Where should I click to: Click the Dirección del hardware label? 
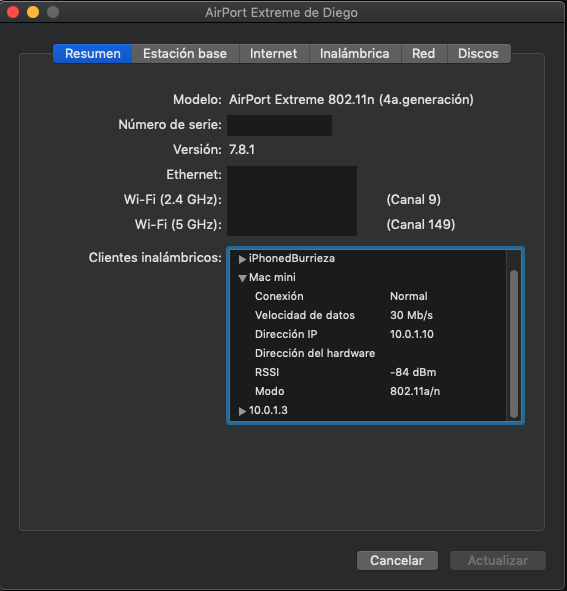pos(315,353)
